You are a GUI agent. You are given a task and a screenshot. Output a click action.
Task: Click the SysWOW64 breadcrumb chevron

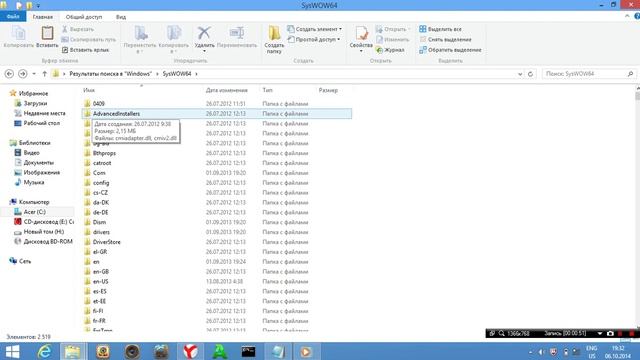(x=196, y=74)
